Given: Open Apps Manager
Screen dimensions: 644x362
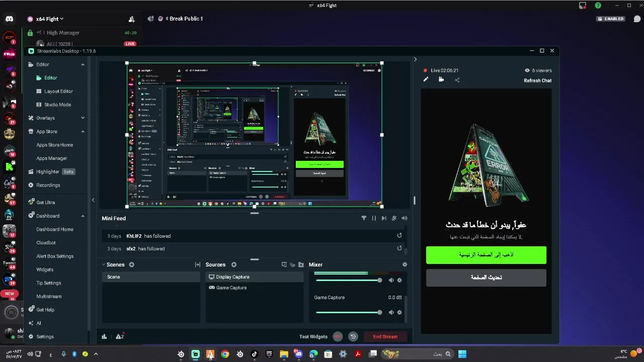Looking at the screenshot, I should point(51,158).
